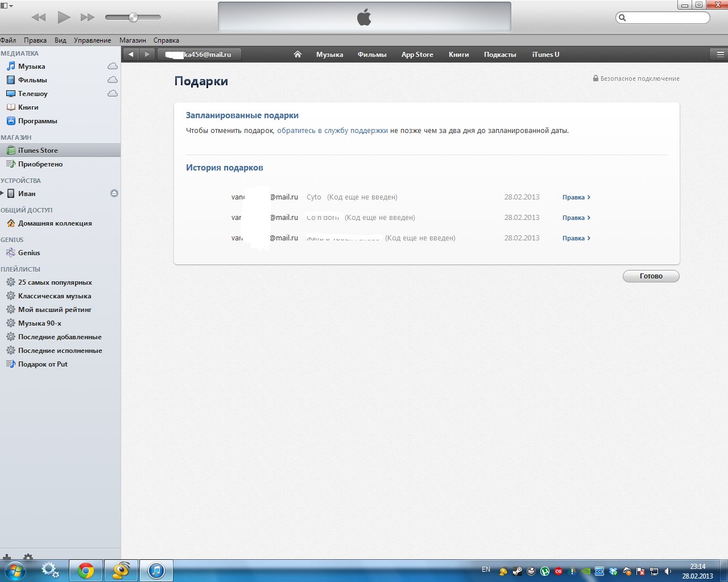This screenshot has width=728, height=582.
Task: Click the uTorrent tray icon
Action: (x=545, y=571)
